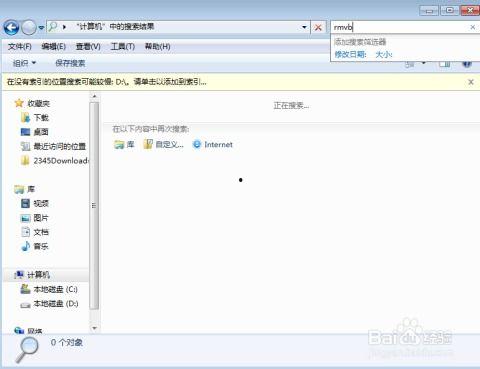
Task: Open the explorer help button
Action: pyautogui.click(x=467, y=63)
